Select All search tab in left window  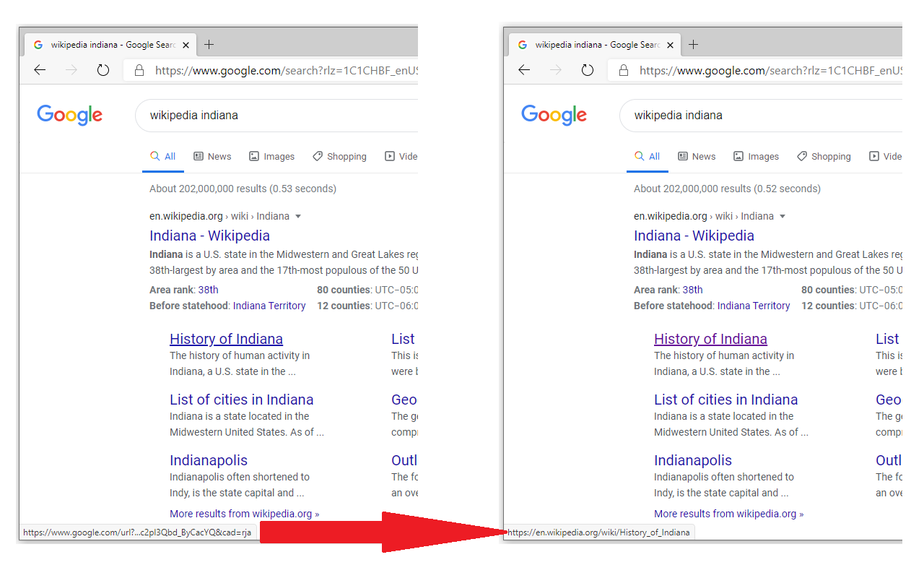click(163, 156)
